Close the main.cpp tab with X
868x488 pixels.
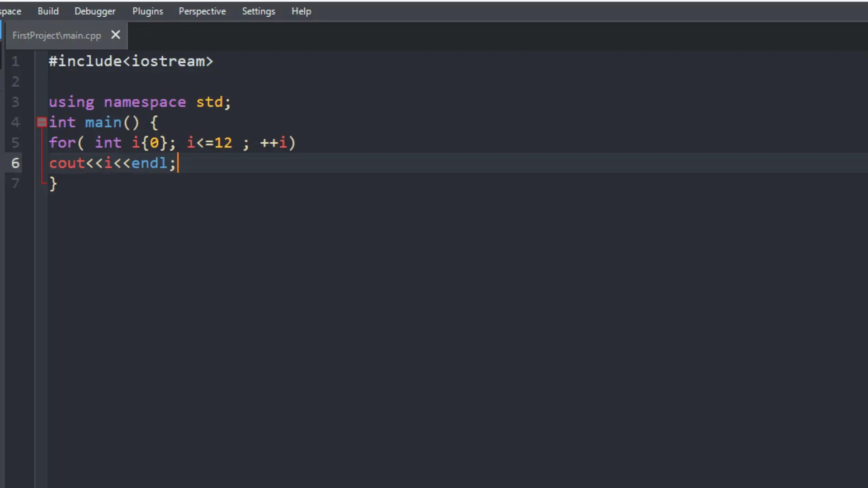tap(116, 35)
